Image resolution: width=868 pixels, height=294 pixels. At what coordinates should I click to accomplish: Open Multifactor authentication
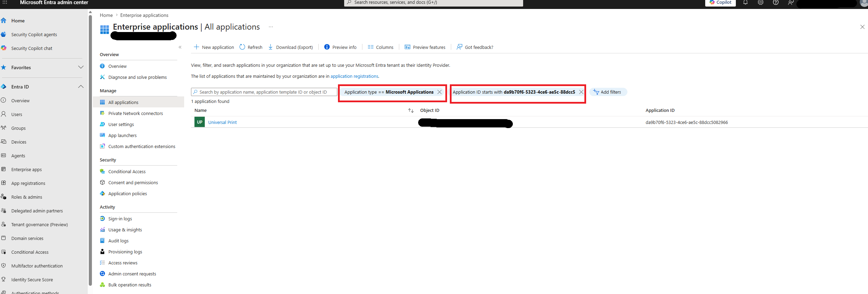pos(37,266)
